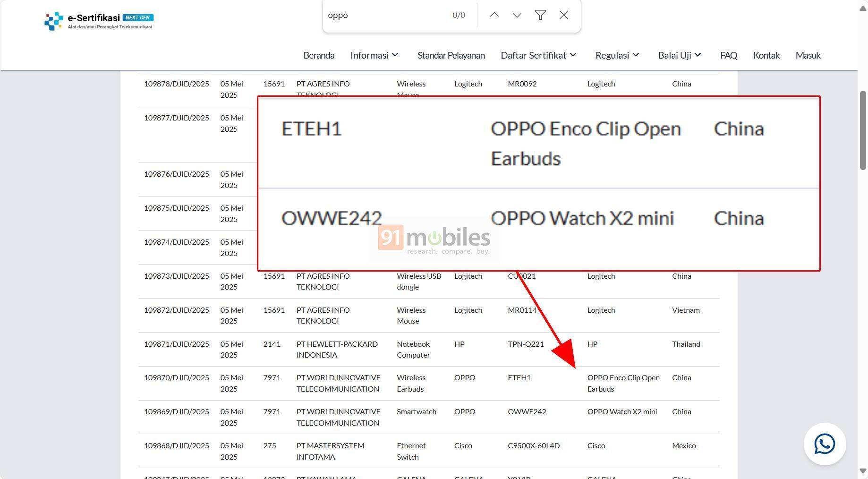Click certificate number 109874/DJID/2025
Screen dimensions: 868x479
(177, 242)
